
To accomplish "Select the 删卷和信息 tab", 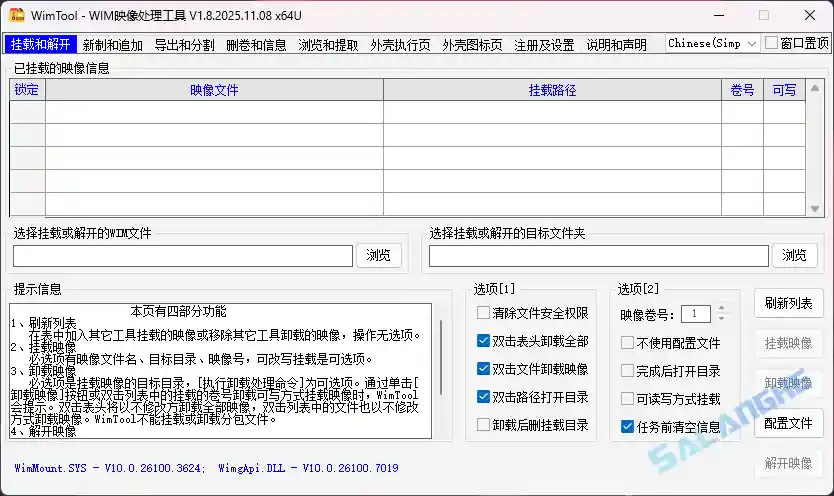I will click(x=256, y=45).
